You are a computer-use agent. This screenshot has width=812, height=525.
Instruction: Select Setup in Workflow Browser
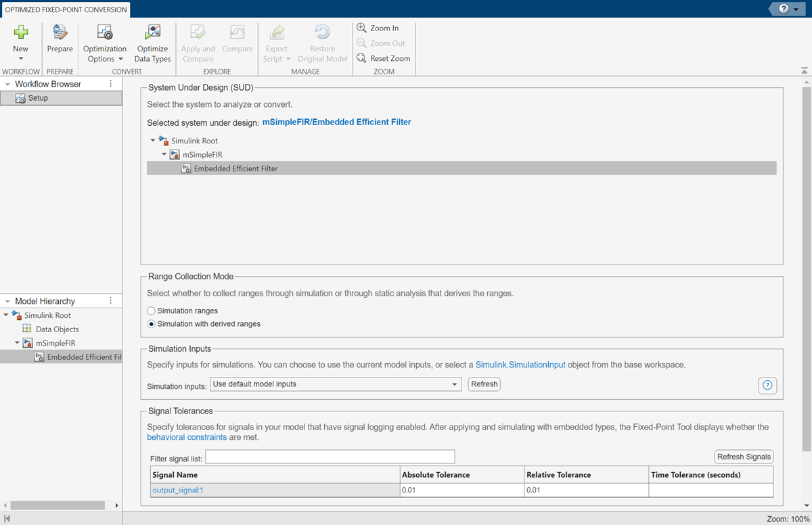(38, 98)
